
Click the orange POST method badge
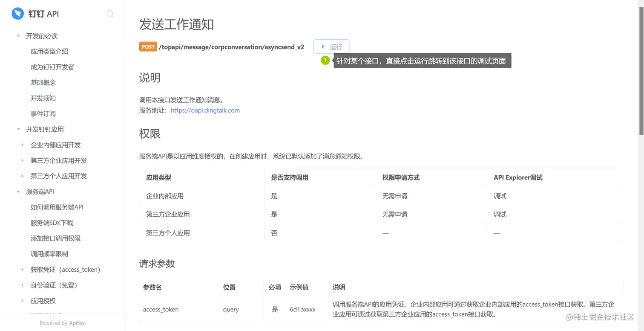tap(148, 47)
